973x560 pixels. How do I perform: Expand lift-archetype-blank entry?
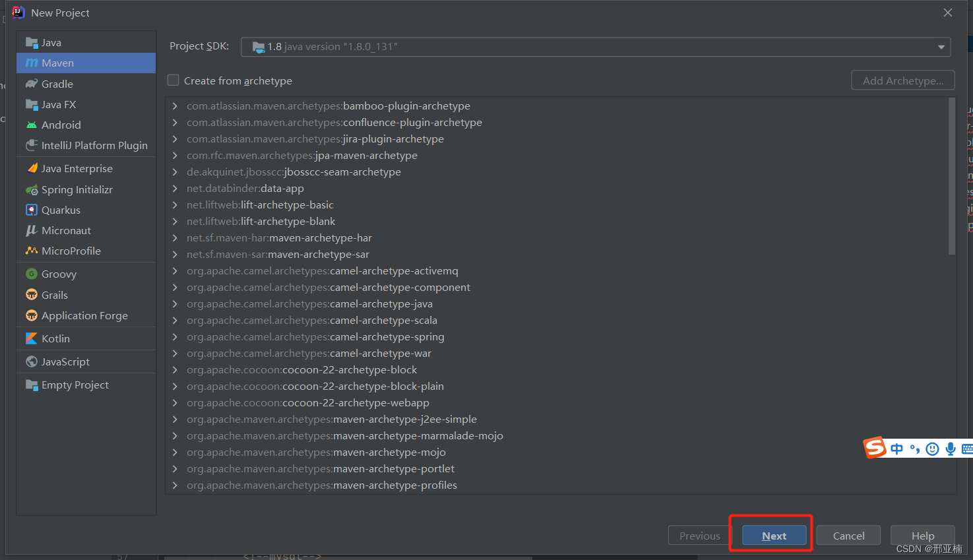coord(175,222)
